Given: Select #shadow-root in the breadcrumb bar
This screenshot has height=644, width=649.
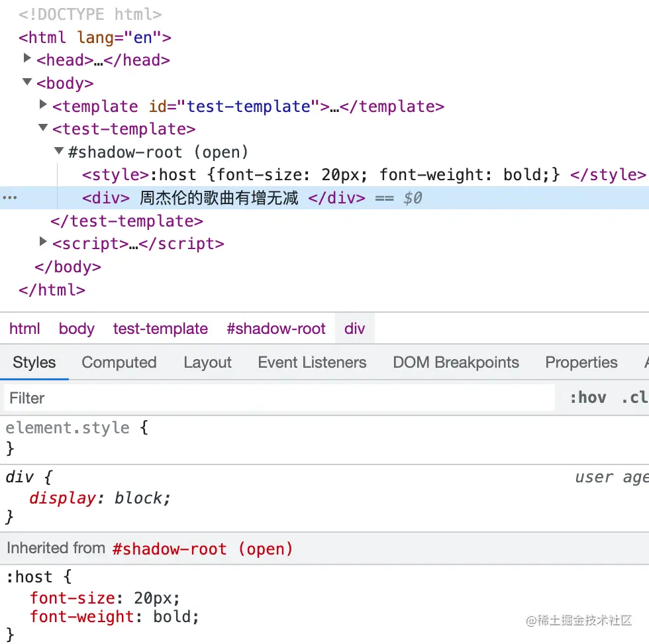Looking at the screenshot, I should pos(276,329).
